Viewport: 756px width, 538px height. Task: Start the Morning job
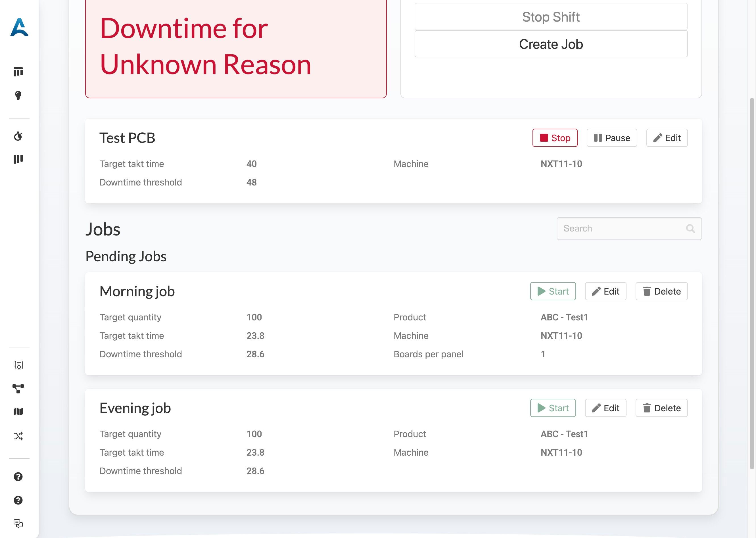pos(553,291)
